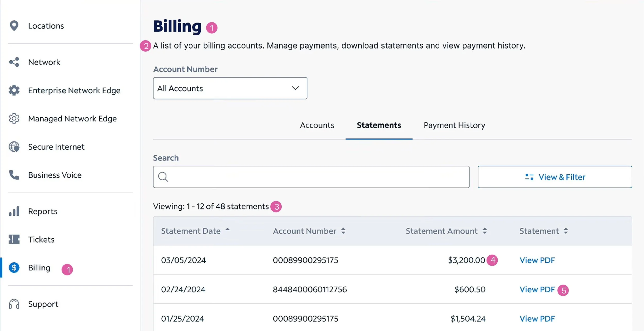Select the Locations pin icon
Viewport: 644px width, 331px height.
(14, 26)
